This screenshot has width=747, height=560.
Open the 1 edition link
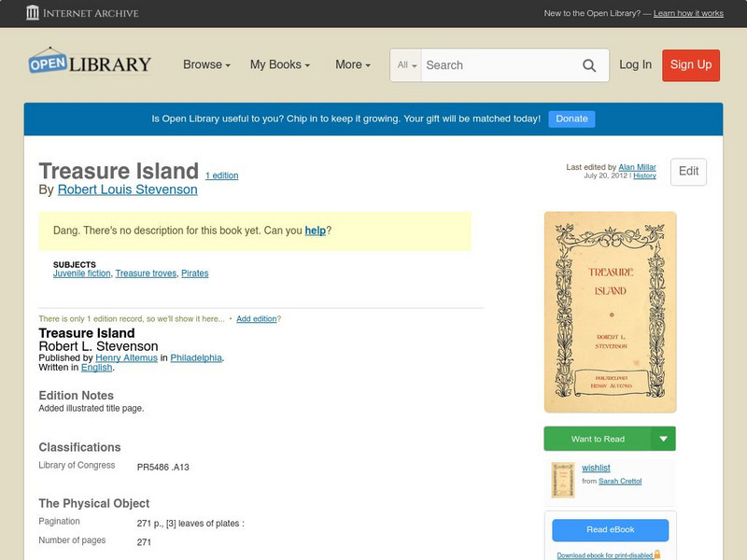pos(222,175)
